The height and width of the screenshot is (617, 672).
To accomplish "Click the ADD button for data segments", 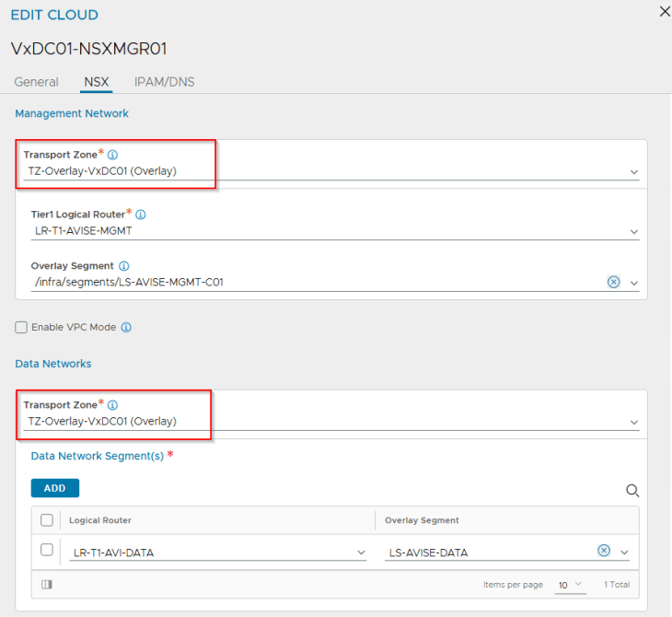I will click(55, 488).
